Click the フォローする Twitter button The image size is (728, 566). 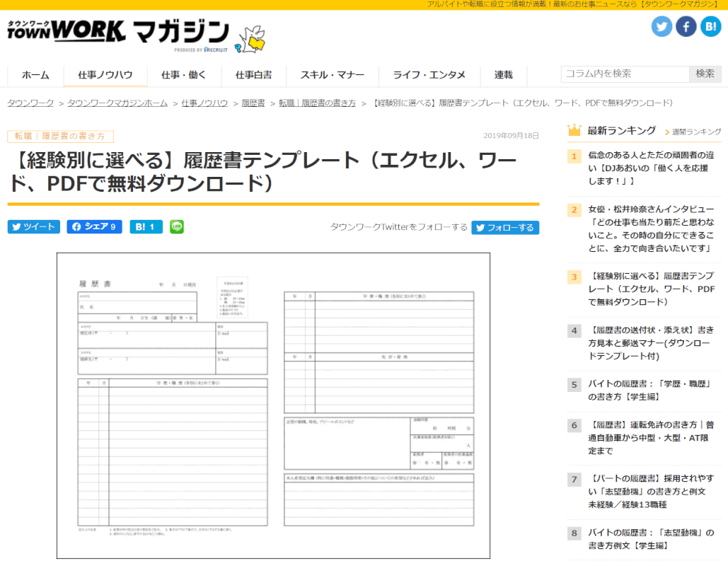pyautogui.click(x=505, y=228)
